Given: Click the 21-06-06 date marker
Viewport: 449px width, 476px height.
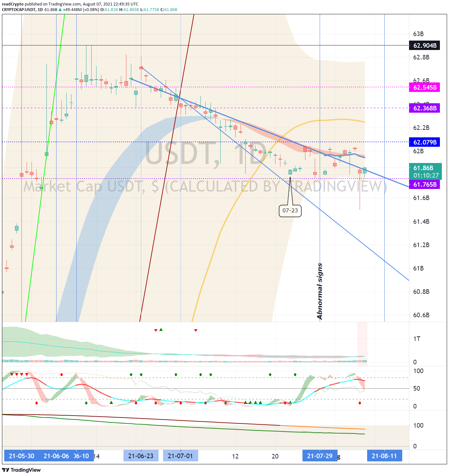Looking at the screenshot, I should point(56,456).
